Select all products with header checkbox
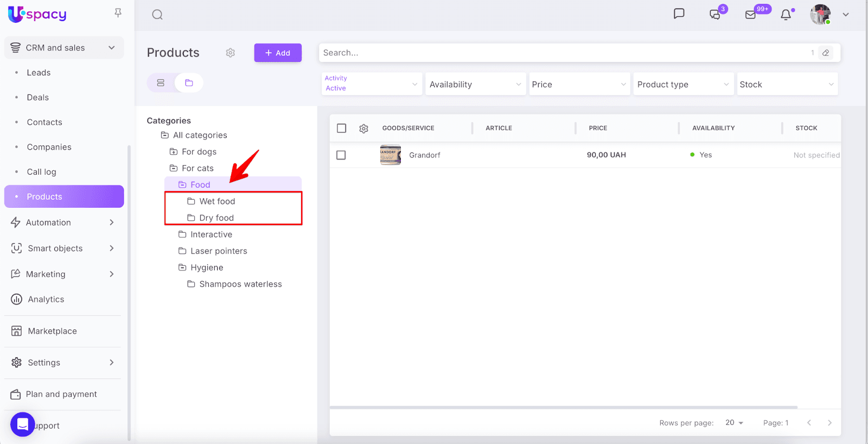The image size is (868, 444). click(341, 128)
